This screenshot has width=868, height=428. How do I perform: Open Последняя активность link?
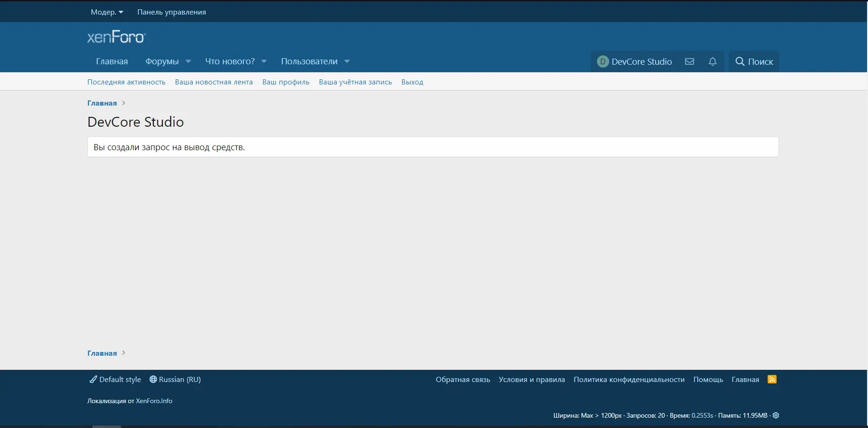126,82
